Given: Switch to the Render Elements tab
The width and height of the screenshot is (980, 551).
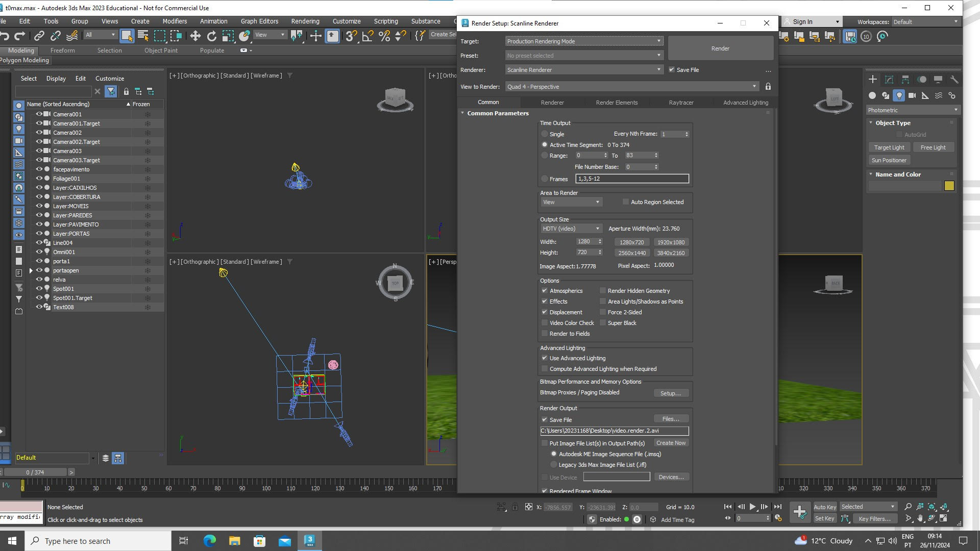Looking at the screenshot, I should click(x=617, y=103).
